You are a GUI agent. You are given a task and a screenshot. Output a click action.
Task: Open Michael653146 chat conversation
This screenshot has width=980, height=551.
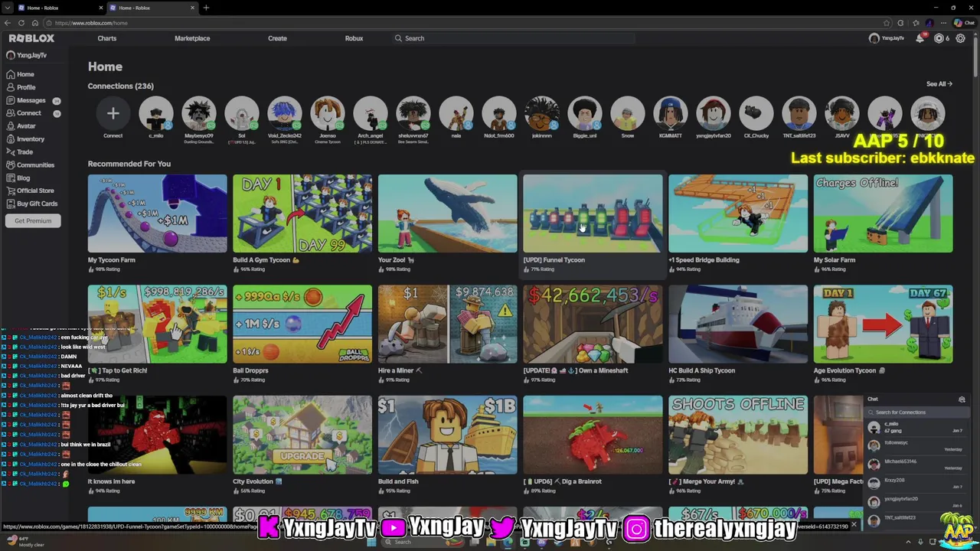click(x=916, y=465)
